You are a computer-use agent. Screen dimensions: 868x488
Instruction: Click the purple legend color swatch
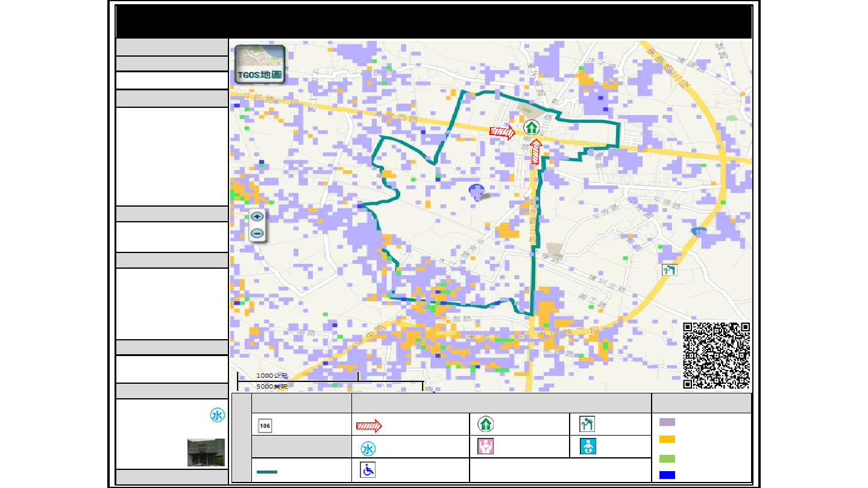pyautogui.click(x=667, y=422)
